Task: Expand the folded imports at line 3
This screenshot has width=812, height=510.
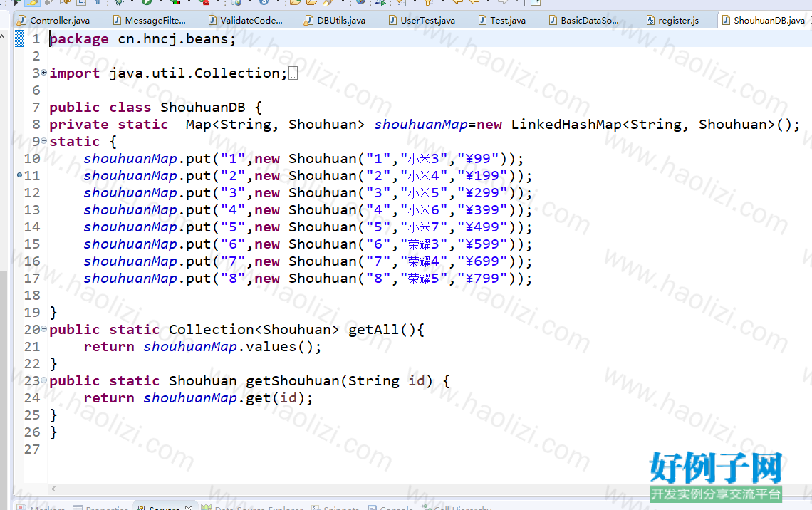Action: tap(44, 73)
